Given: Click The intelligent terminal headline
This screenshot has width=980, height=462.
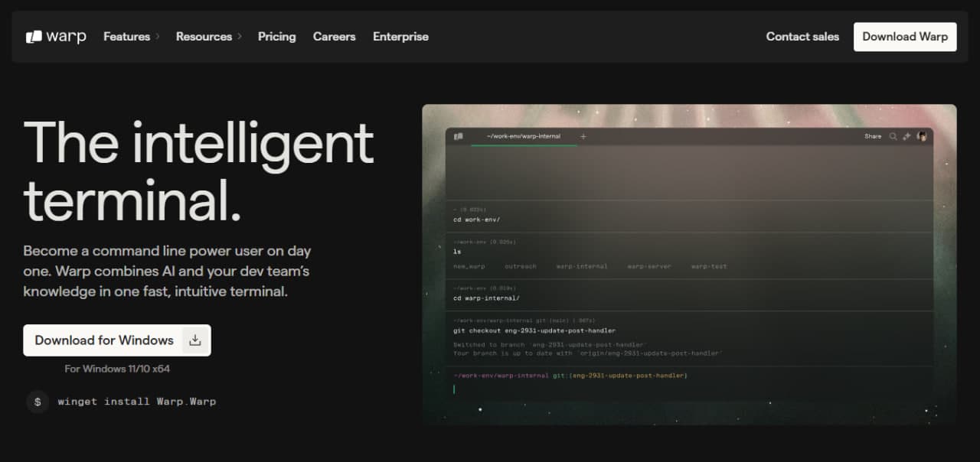Looking at the screenshot, I should (x=199, y=171).
